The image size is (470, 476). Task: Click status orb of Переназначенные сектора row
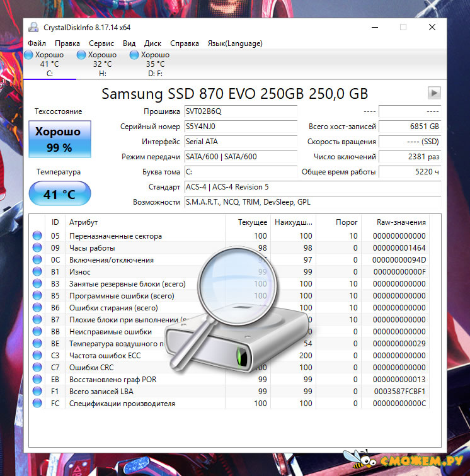click(37, 236)
